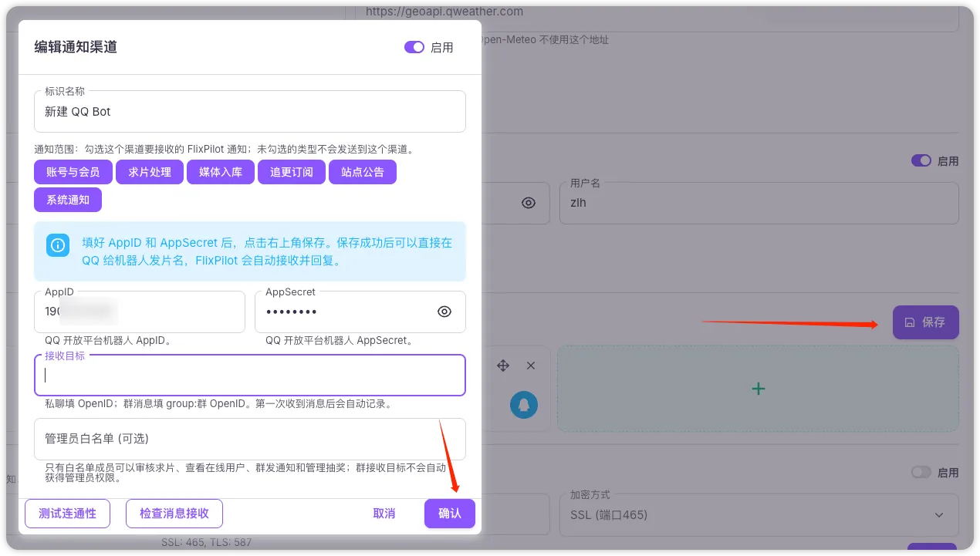
Task: Toggle the 启用 switch above the 用户名 field
Action: pyautogui.click(x=921, y=160)
